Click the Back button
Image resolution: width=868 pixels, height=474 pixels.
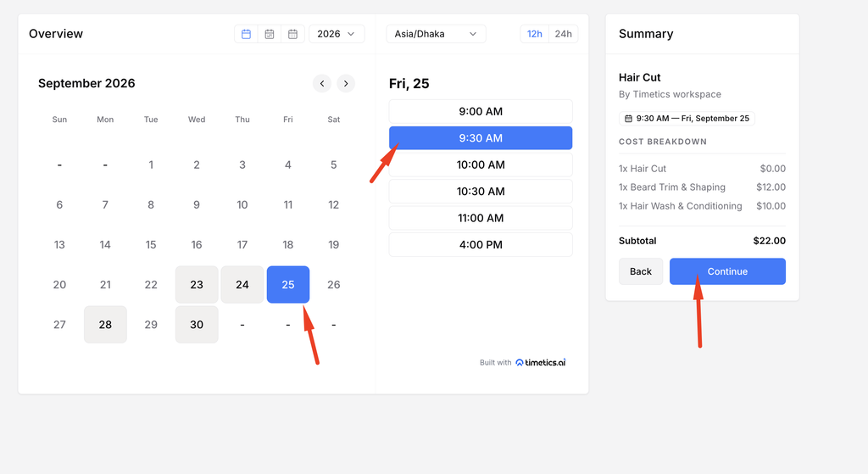click(641, 271)
